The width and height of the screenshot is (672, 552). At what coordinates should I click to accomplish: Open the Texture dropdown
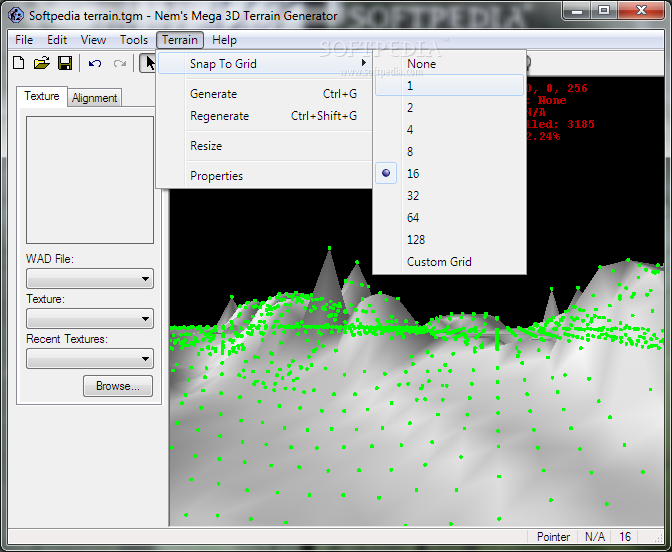[x=90, y=318]
